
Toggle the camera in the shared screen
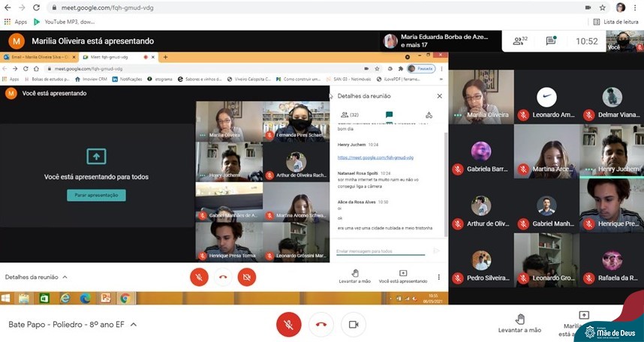(x=246, y=277)
